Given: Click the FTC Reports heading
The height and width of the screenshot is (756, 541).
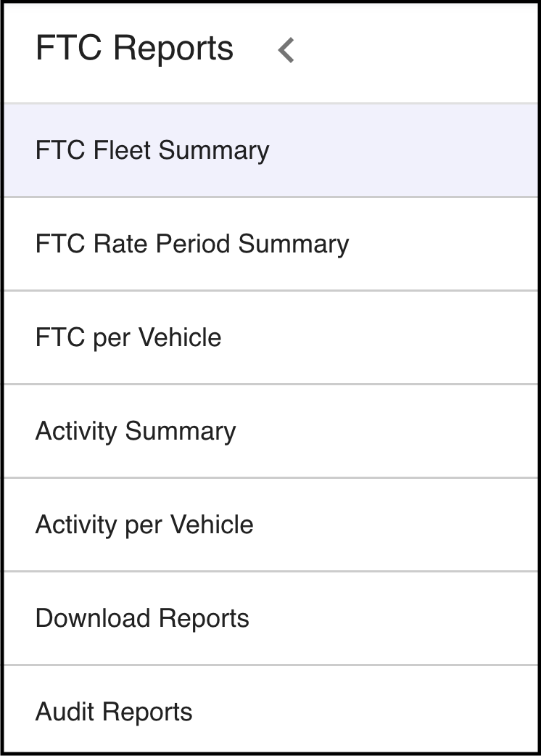Looking at the screenshot, I should (134, 49).
